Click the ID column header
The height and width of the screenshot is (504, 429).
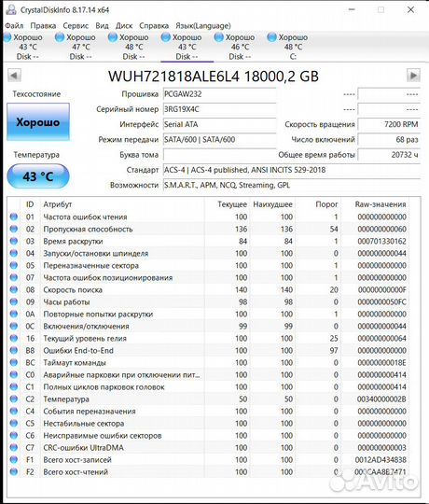point(30,204)
